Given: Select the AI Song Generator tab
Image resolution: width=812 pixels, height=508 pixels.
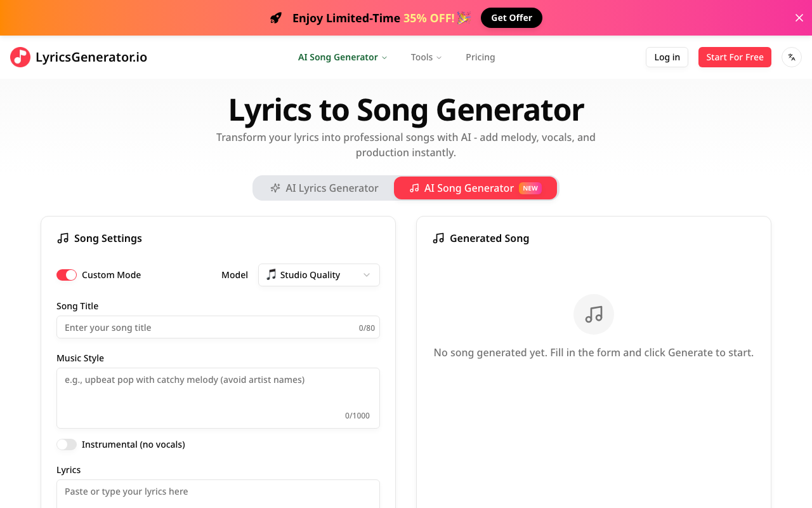Looking at the screenshot, I should (x=475, y=188).
